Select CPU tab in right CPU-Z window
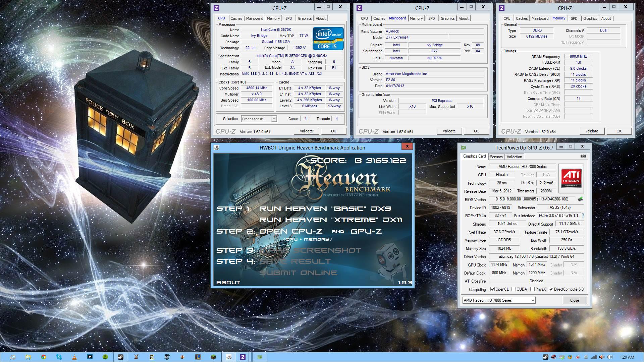 [507, 18]
